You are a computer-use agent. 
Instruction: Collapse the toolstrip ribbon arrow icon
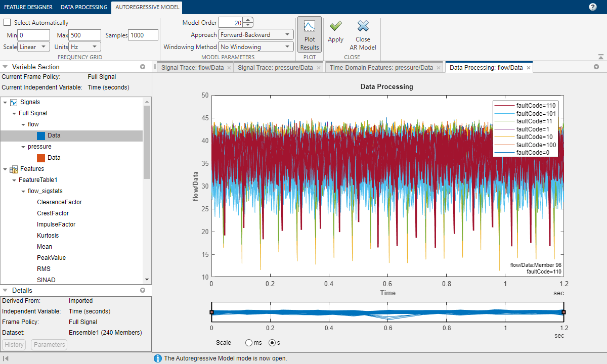click(600, 57)
